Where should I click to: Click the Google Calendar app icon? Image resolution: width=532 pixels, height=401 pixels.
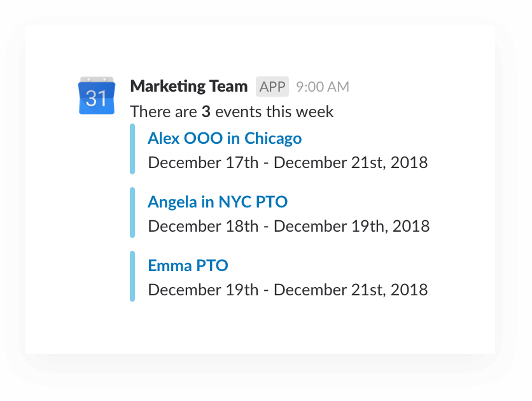[x=97, y=95]
